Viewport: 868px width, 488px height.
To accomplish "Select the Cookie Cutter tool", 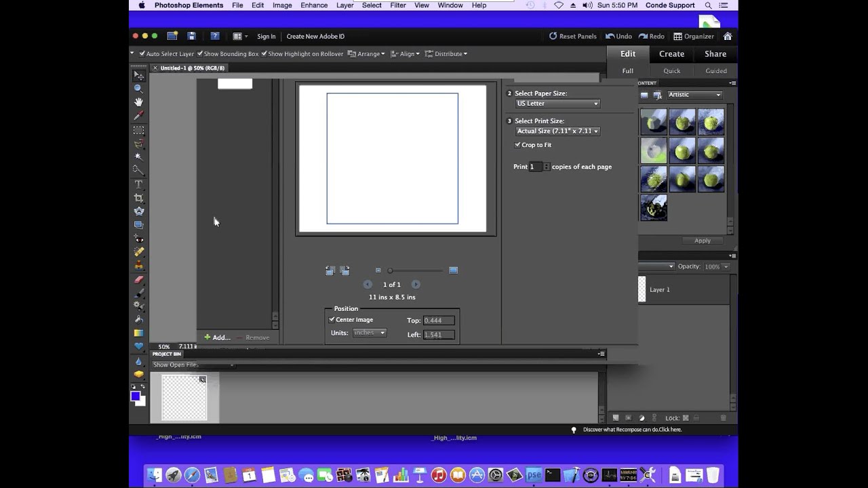I will [138, 211].
